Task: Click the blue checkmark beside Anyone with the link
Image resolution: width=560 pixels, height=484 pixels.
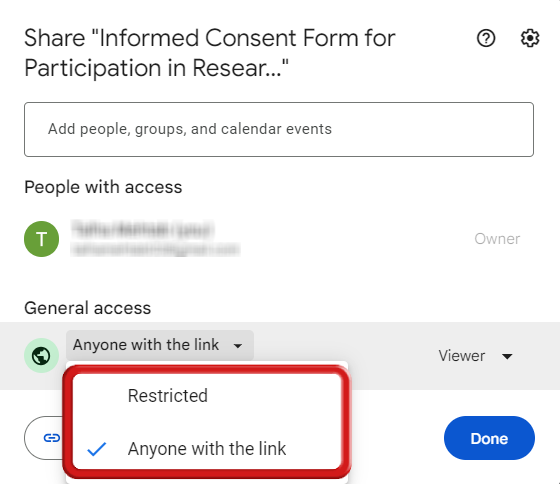Action: (97, 449)
